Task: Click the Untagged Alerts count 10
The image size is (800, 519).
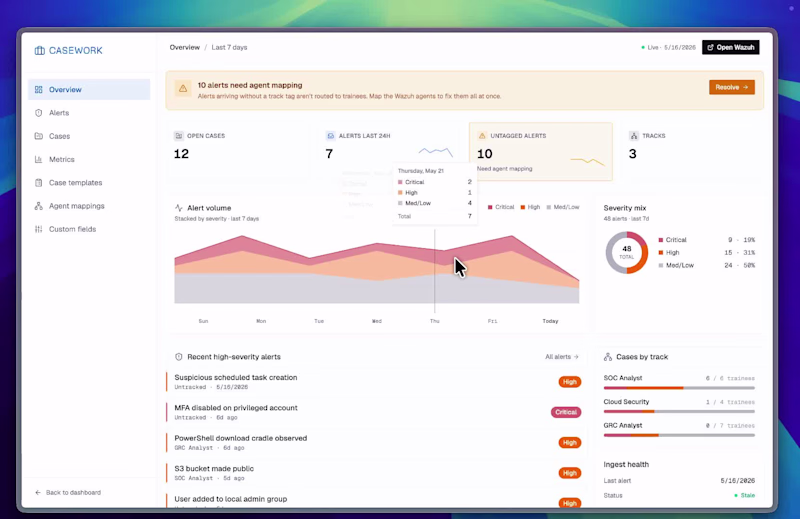Action: click(485, 154)
